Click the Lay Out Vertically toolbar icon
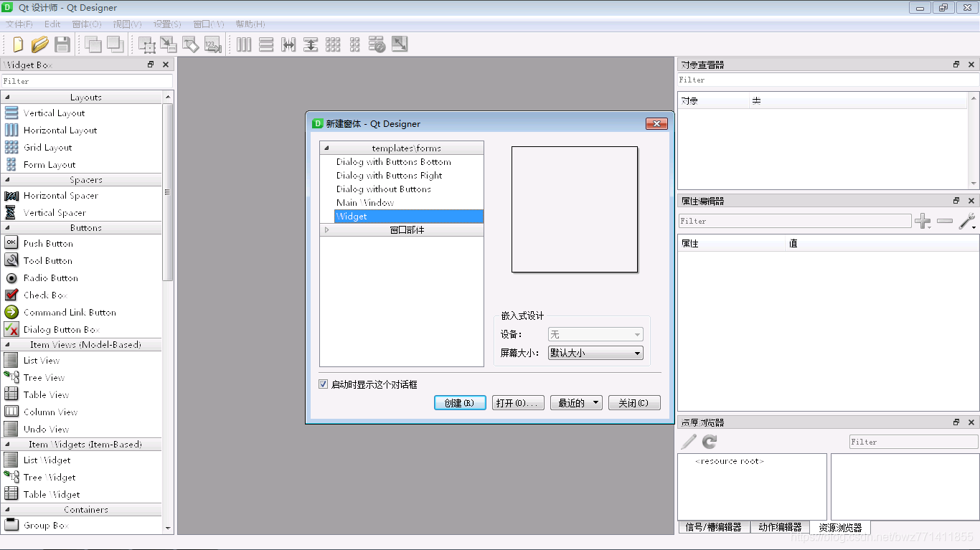Screen dimensions: 980x550 [x=266, y=44]
